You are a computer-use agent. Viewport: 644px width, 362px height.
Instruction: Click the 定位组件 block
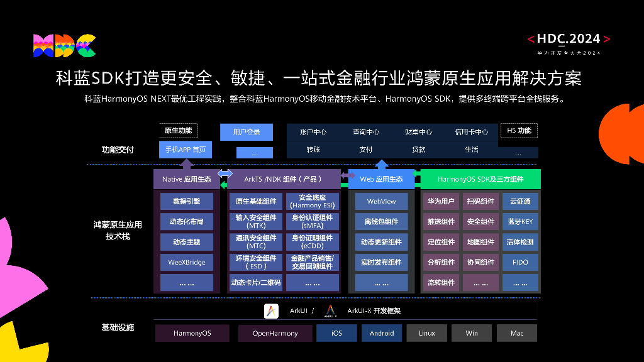click(x=441, y=242)
